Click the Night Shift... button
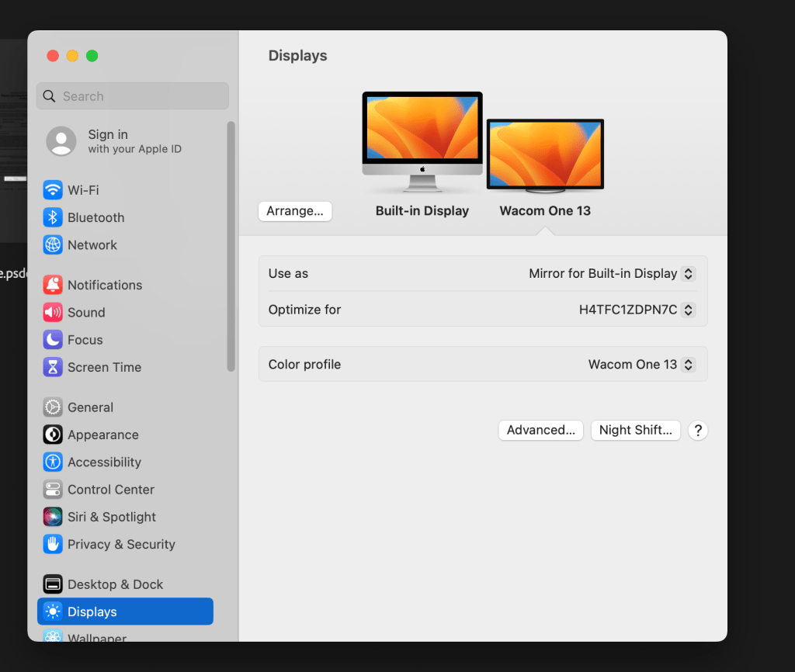This screenshot has height=672, width=795. point(635,431)
